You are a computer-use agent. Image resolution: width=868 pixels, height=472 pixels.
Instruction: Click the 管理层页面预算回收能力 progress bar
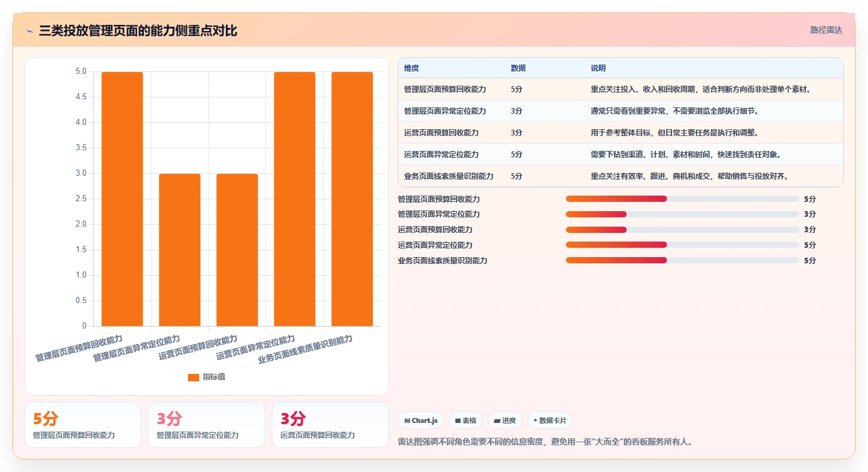coord(682,199)
